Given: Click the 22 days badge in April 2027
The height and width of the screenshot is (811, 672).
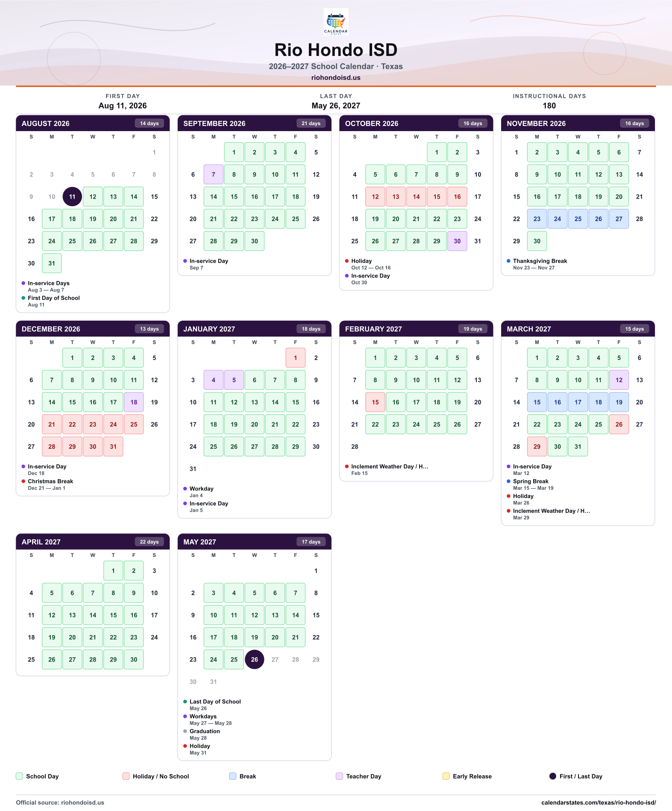Looking at the screenshot, I should (150, 542).
